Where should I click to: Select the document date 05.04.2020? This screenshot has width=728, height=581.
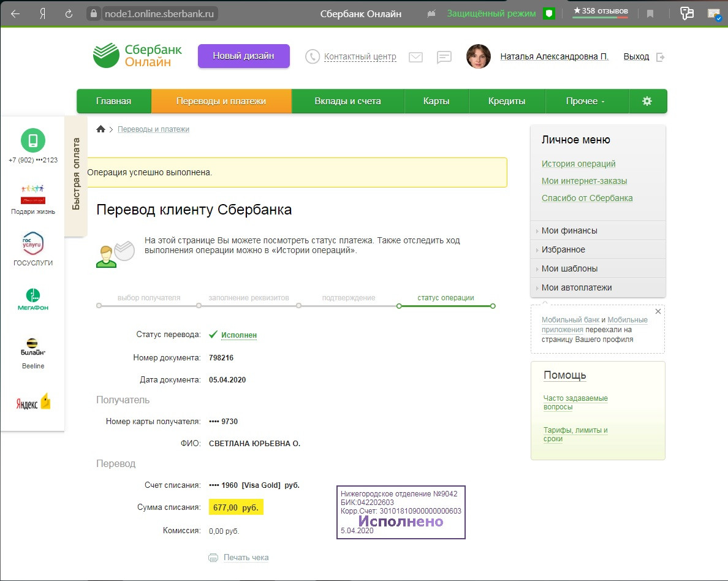click(227, 379)
